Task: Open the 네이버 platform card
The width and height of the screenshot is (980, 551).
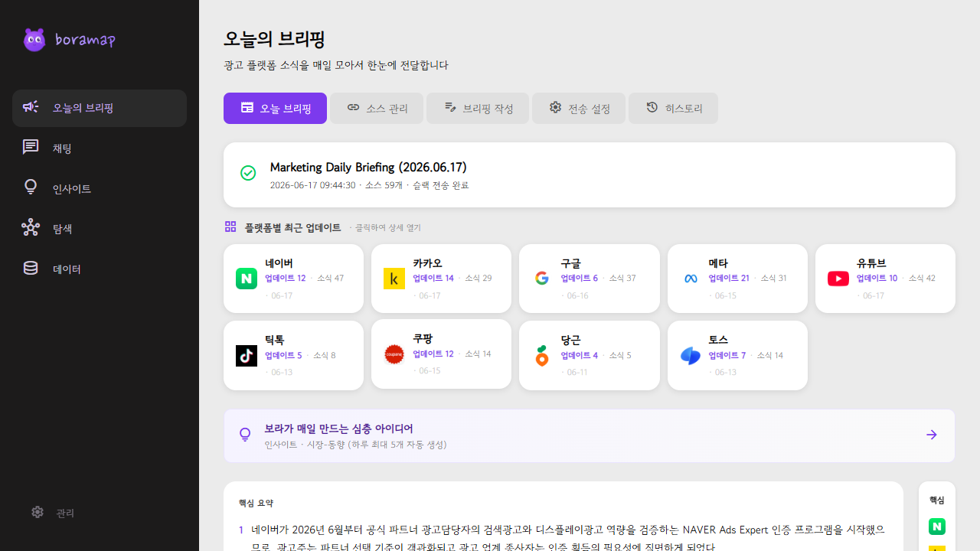Action: (293, 279)
